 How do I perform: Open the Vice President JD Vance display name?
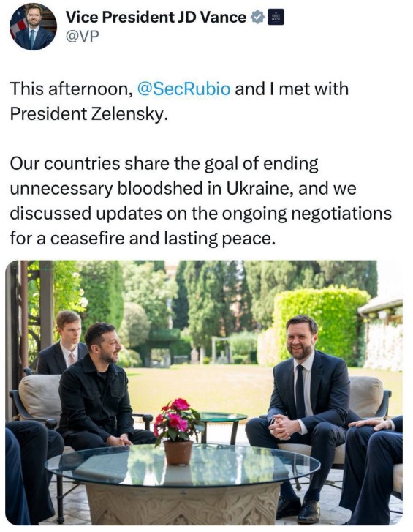(x=156, y=18)
